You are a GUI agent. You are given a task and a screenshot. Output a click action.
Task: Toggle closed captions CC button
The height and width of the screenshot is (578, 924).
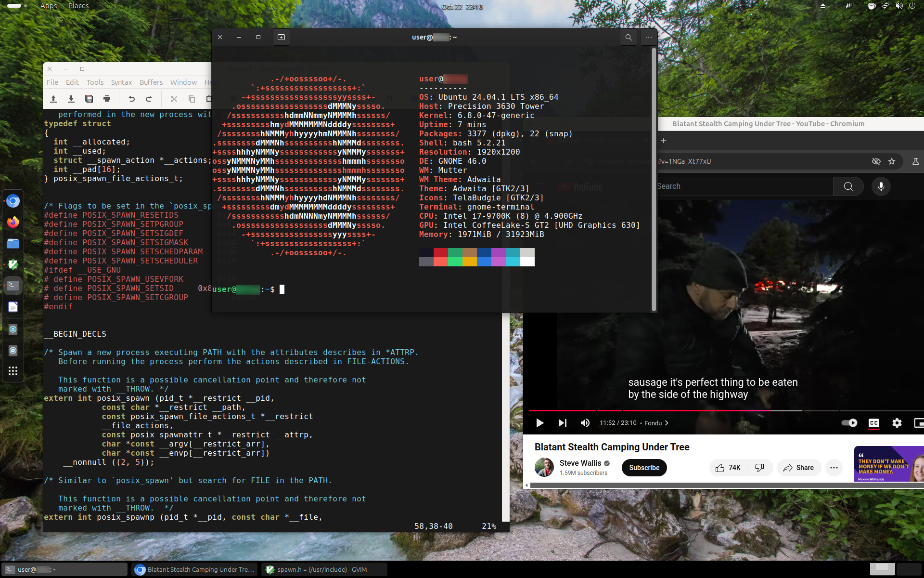[x=874, y=423]
